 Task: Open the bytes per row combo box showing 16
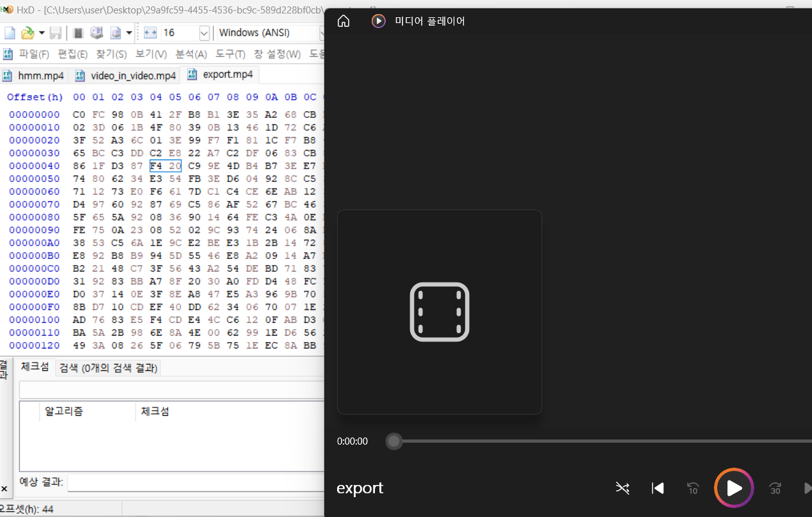[x=185, y=33]
